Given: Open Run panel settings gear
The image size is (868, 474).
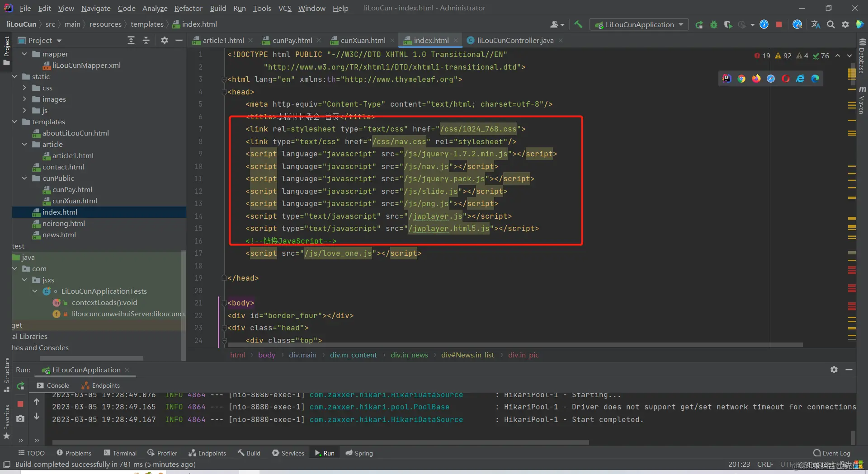Looking at the screenshot, I should click(834, 370).
